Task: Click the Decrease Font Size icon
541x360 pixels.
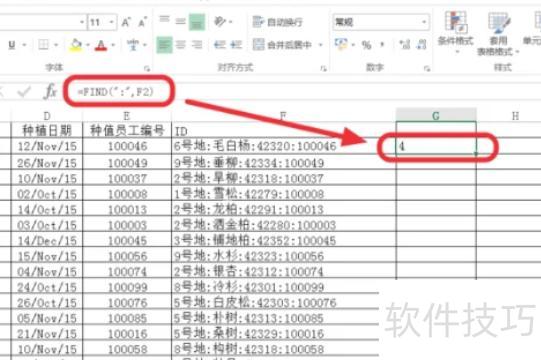Action: [x=142, y=22]
